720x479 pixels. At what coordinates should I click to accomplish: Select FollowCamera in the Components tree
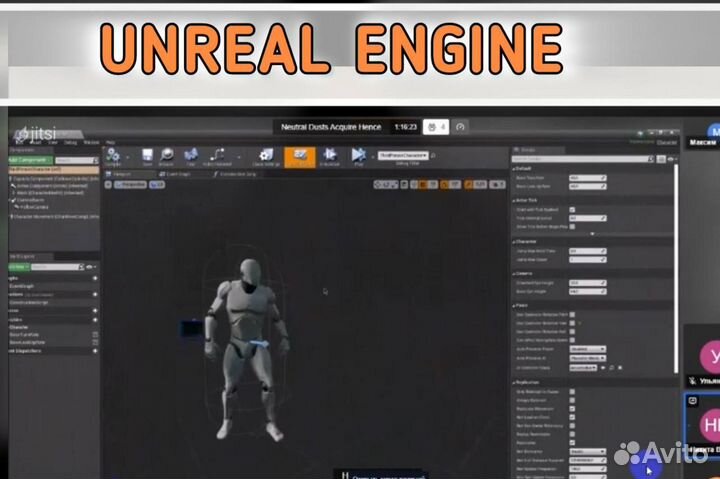pos(33,207)
